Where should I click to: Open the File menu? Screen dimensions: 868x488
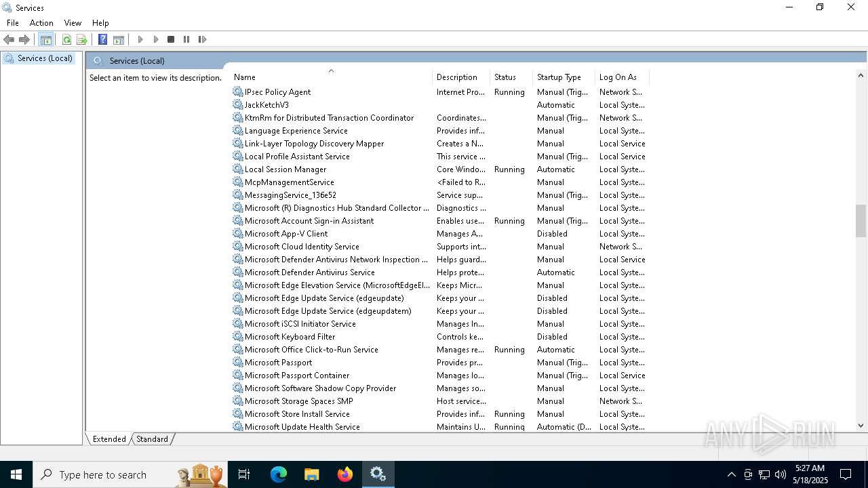coord(13,23)
